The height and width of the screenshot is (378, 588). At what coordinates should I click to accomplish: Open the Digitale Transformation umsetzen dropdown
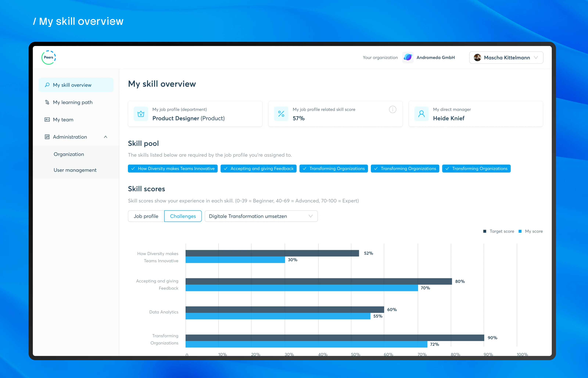261,216
